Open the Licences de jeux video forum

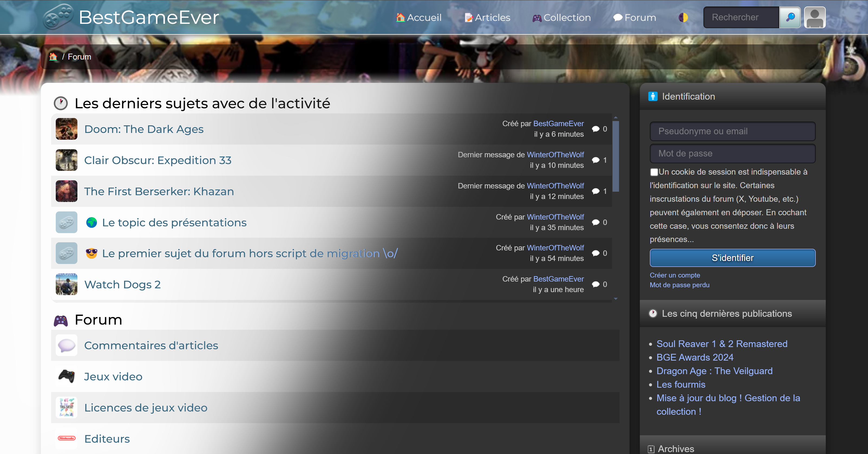pyautogui.click(x=146, y=407)
